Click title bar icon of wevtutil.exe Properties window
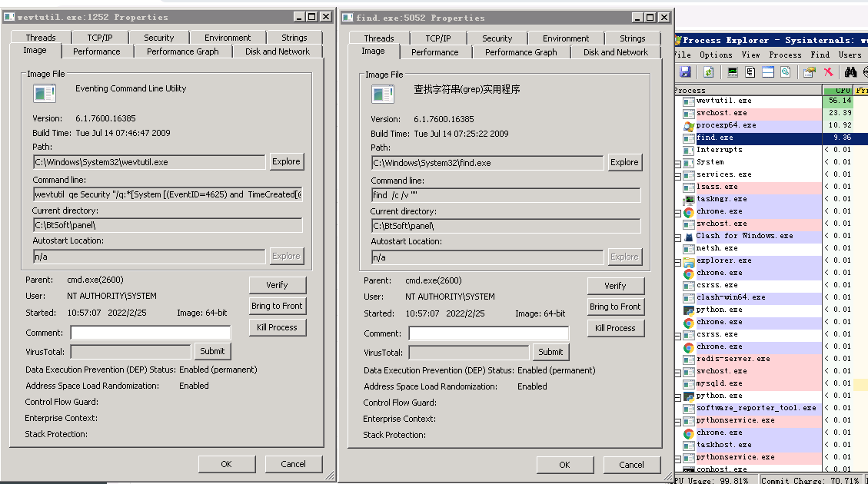 point(9,17)
